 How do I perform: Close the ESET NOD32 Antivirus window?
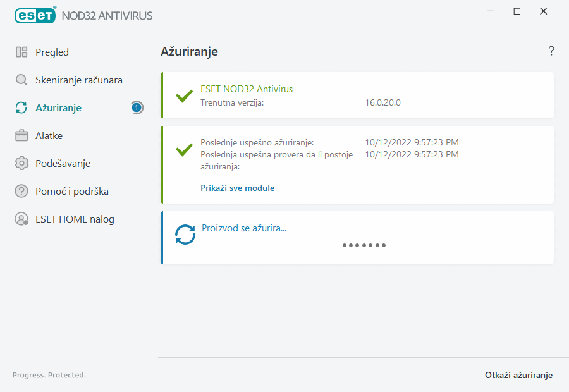point(544,11)
